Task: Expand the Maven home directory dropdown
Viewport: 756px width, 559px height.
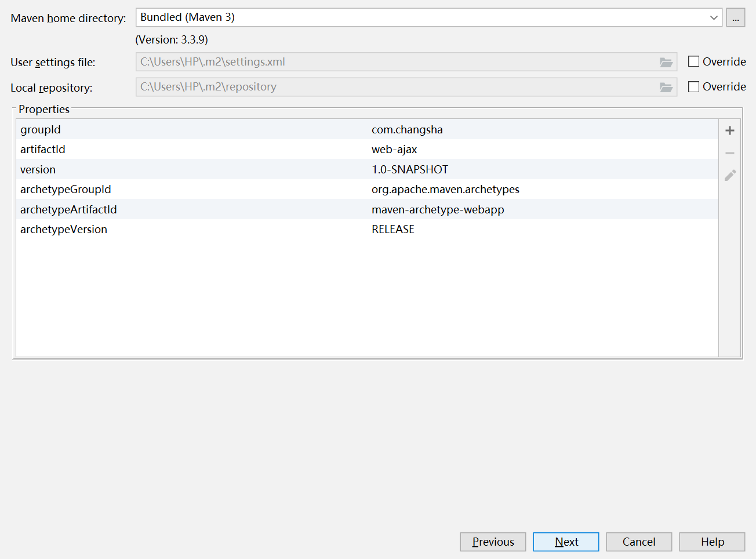Action: pyautogui.click(x=714, y=17)
